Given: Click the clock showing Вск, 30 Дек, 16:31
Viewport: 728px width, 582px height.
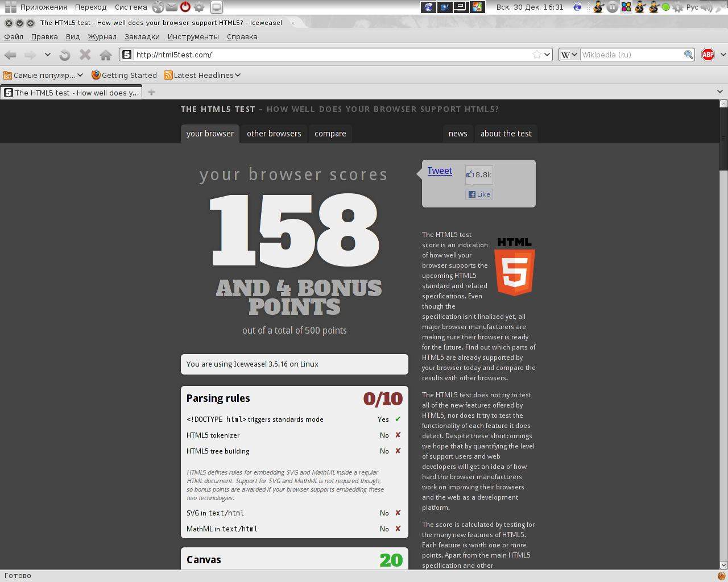Looking at the screenshot, I should pos(530,7).
